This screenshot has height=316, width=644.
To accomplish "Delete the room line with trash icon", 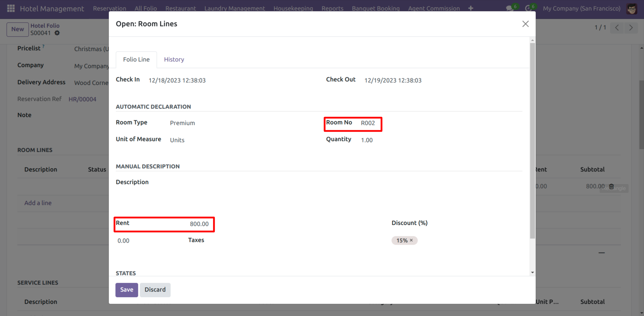I will (x=611, y=186).
